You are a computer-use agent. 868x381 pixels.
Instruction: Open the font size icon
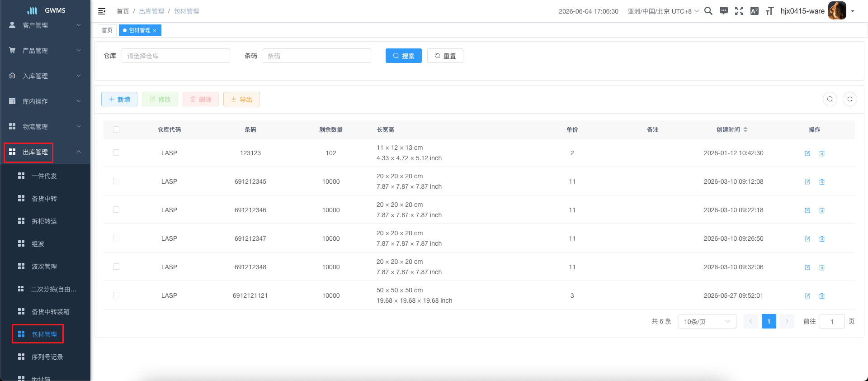pos(769,11)
